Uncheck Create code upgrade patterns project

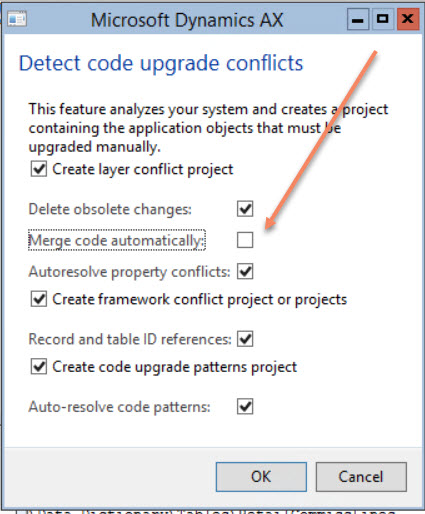click(x=39, y=367)
